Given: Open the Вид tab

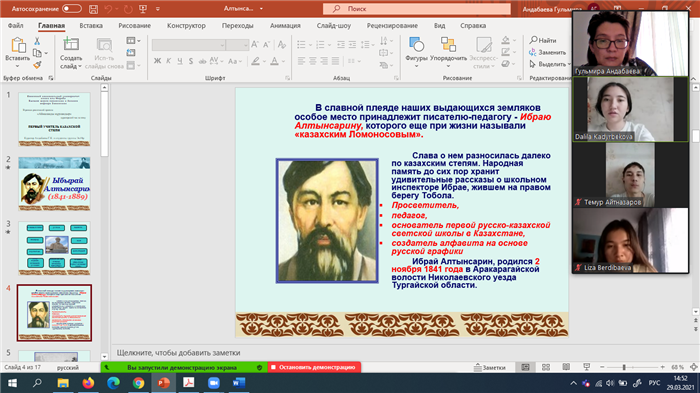Looking at the screenshot, I should (439, 25).
